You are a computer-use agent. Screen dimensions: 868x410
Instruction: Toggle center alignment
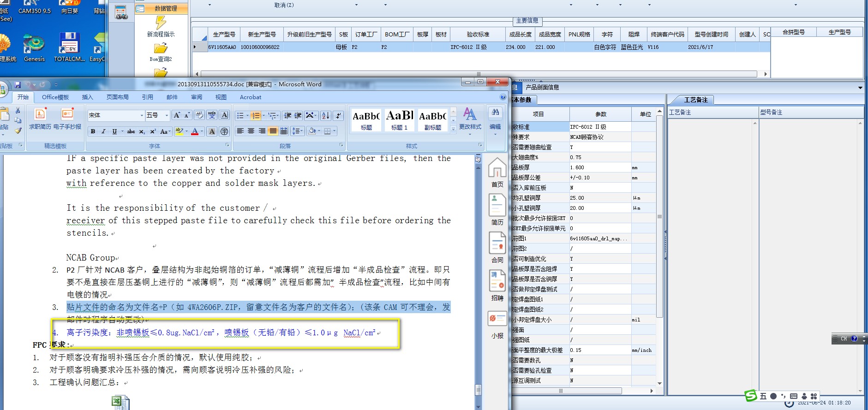[251, 131]
